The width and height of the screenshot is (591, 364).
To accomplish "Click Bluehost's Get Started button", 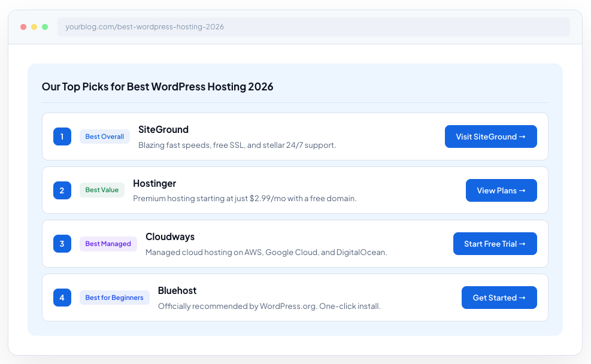I will tap(499, 298).
